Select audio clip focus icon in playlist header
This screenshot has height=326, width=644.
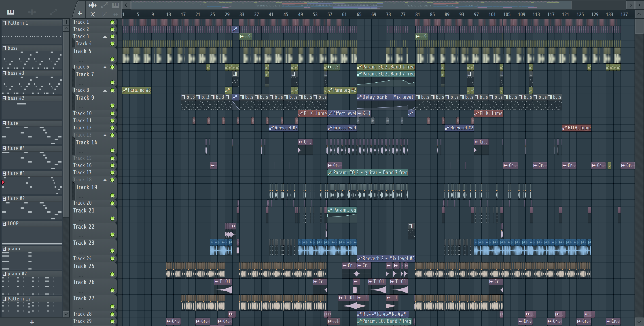pos(93,5)
